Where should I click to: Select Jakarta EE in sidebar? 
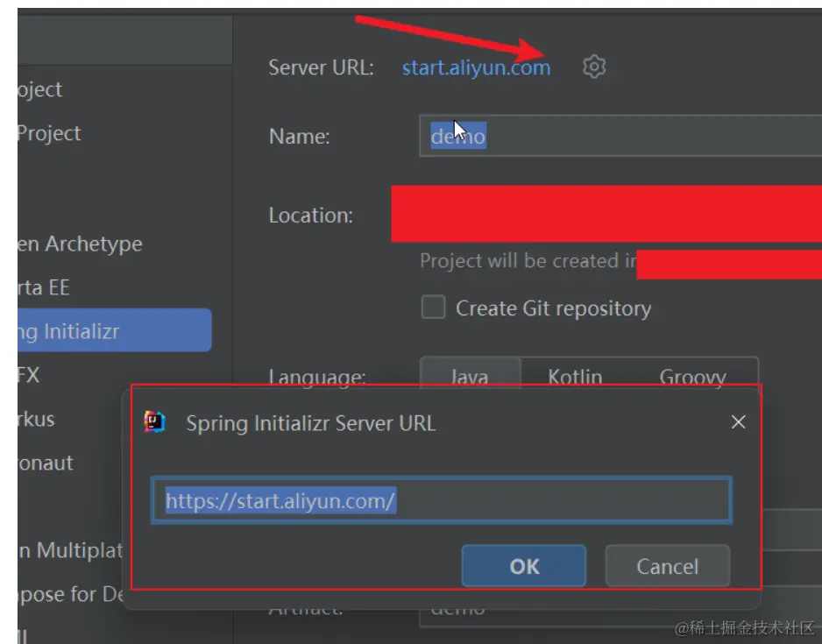coord(44,287)
